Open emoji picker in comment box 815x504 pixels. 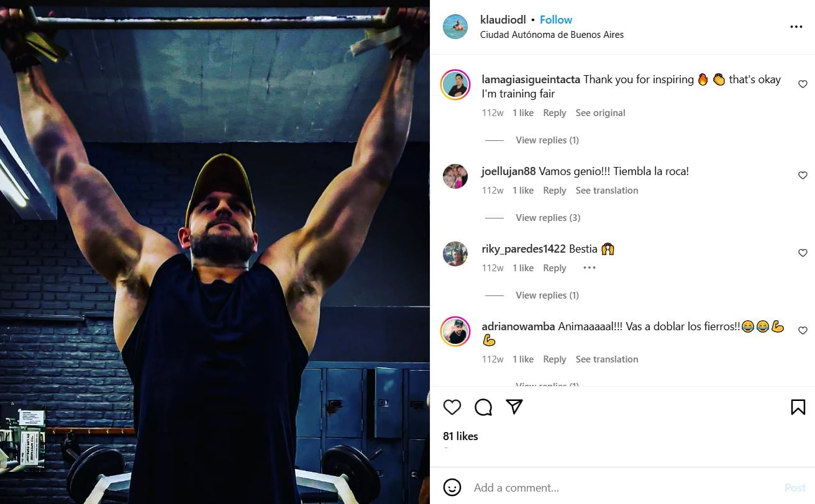tap(452, 487)
